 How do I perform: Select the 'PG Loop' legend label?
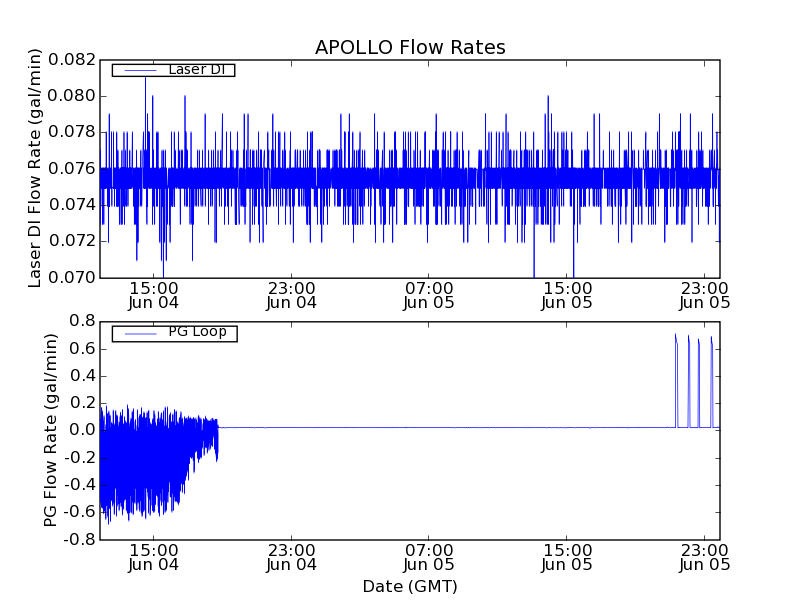point(197,332)
